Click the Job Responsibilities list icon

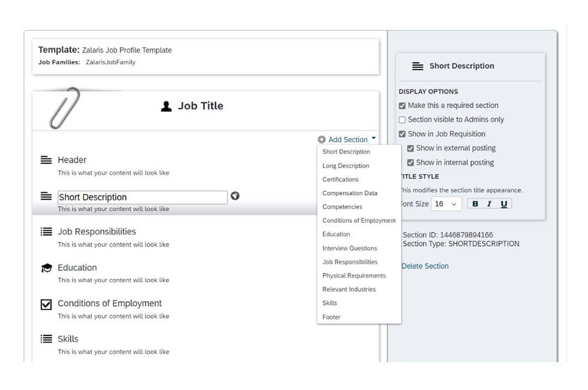pyautogui.click(x=46, y=231)
